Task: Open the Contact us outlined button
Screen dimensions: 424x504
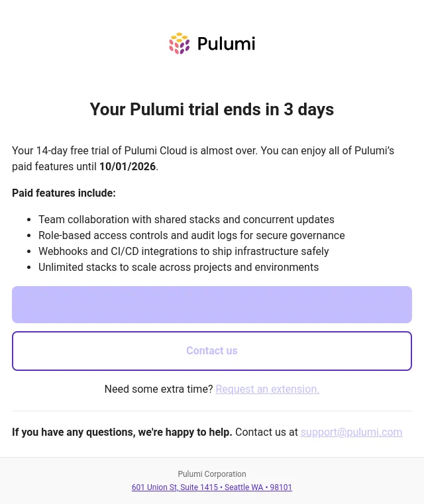Action: (212, 350)
